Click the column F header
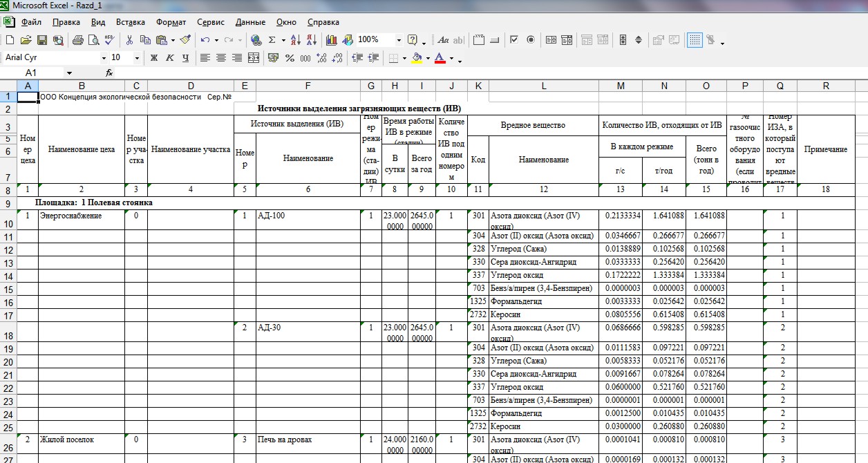The height and width of the screenshot is (463, 868). pyautogui.click(x=308, y=86)
